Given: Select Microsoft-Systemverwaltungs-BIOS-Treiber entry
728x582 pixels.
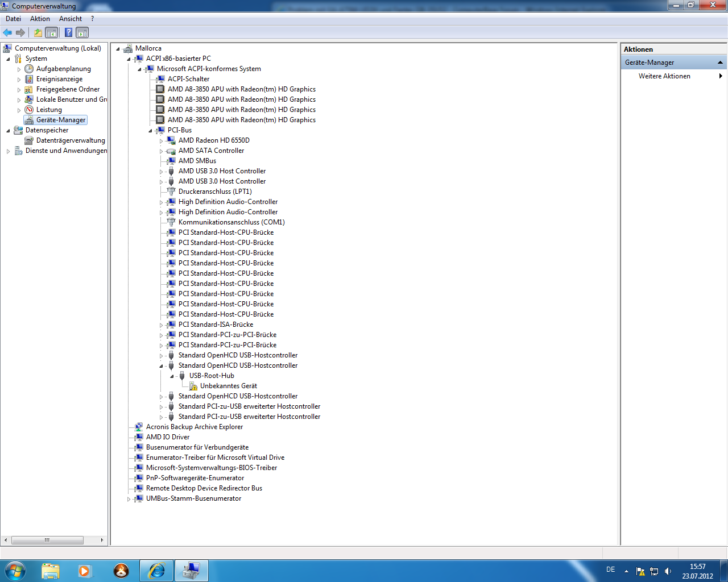Looking at the screenshot, I should tap(212, 468).
